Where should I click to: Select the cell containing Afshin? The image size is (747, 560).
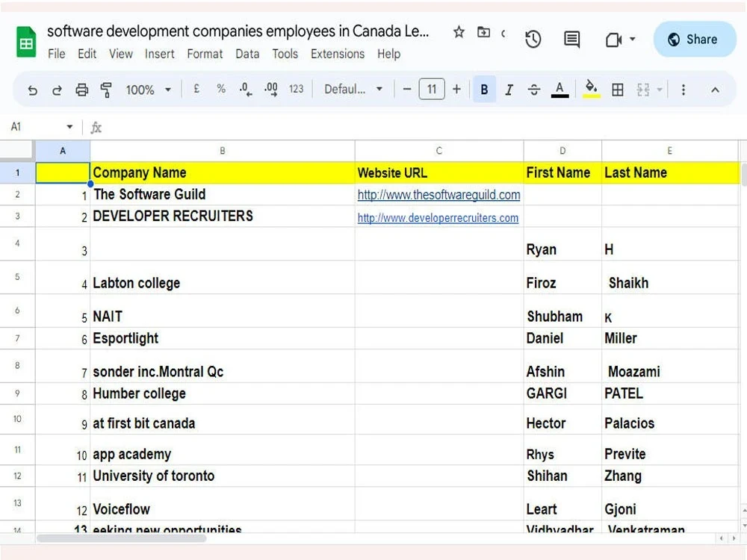tap(562, 366)
